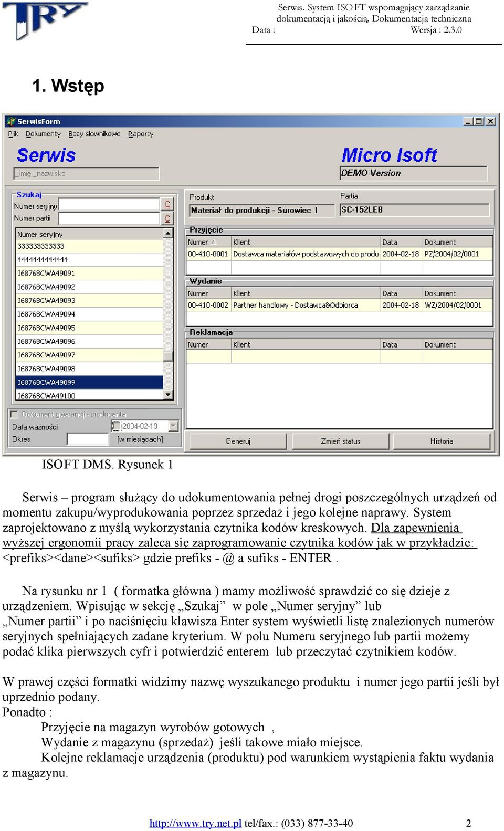Select serial number 4444444444444

point(89,259)
